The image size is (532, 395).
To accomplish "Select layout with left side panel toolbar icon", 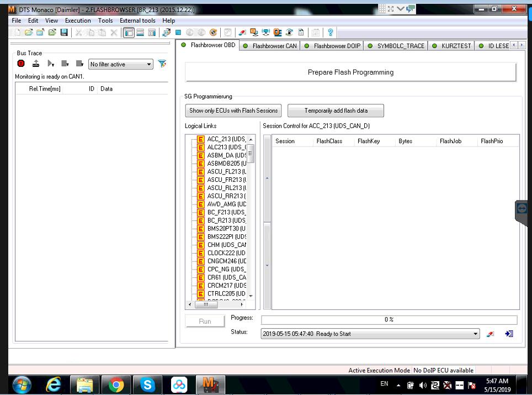I will 129,33.
